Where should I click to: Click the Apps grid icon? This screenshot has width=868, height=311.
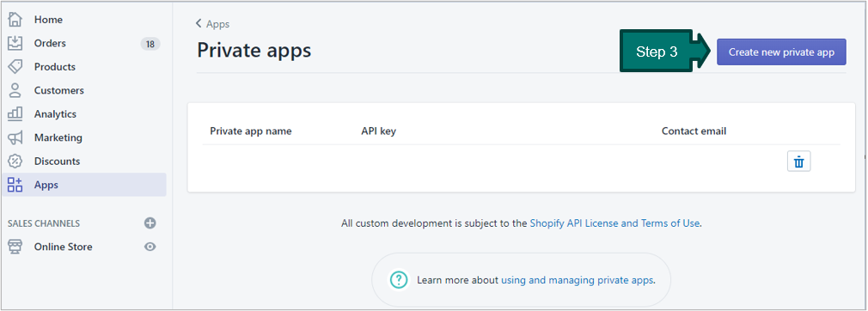click(x=15, y=185)
